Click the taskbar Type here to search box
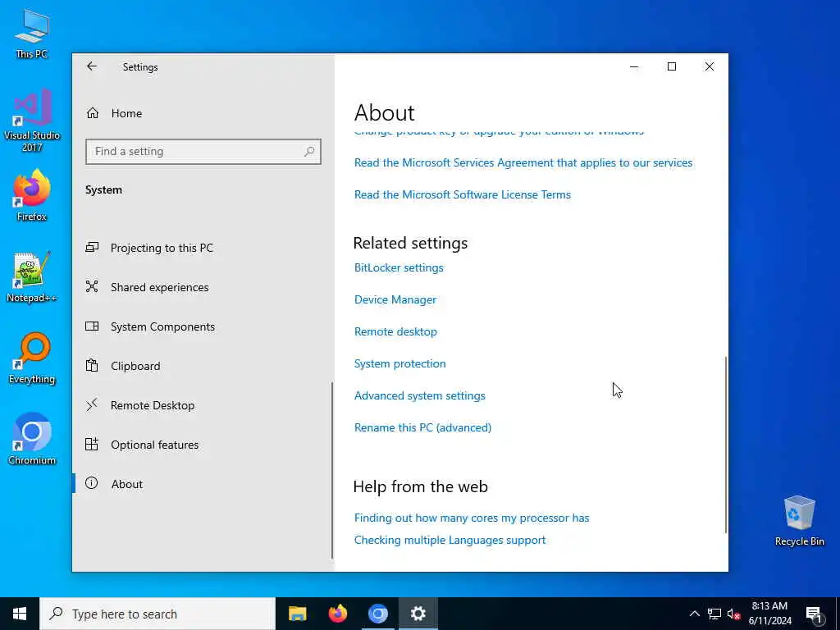Image resolution: width=840 pixels, height=630 pixels. click(x=157, y=614)
